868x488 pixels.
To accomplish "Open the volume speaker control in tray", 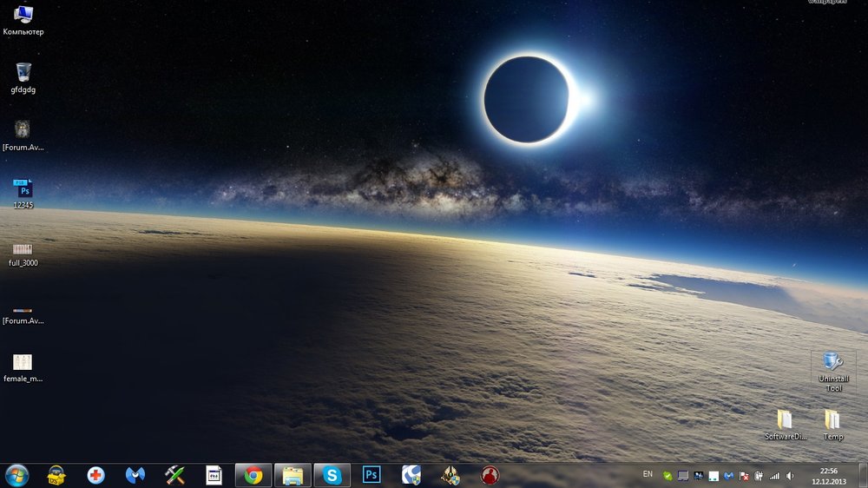I will pos(790,476).
